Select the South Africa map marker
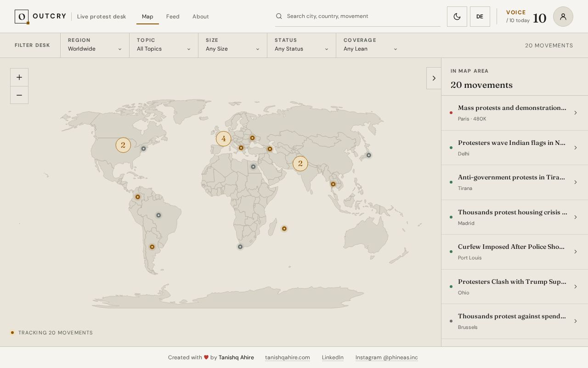This screenshot has height=368, width=588. (240, 247)
